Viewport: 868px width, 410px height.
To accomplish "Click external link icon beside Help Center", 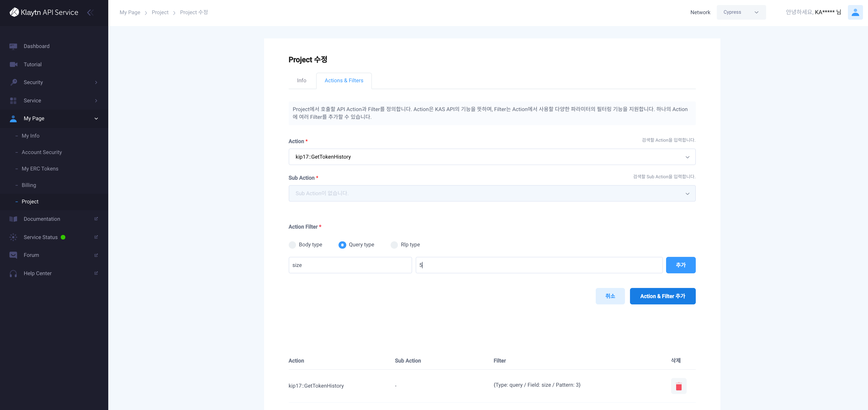I will (x=96, y=273).
